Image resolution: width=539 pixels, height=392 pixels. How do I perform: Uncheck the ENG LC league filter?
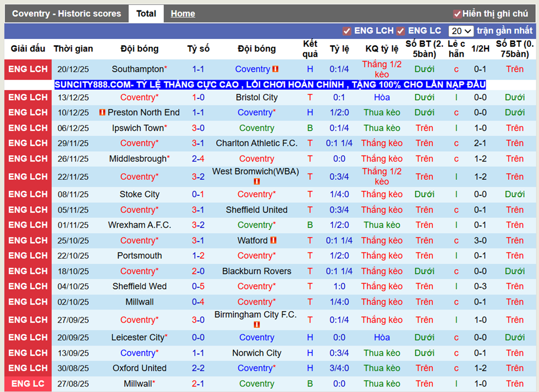point(400,31)
